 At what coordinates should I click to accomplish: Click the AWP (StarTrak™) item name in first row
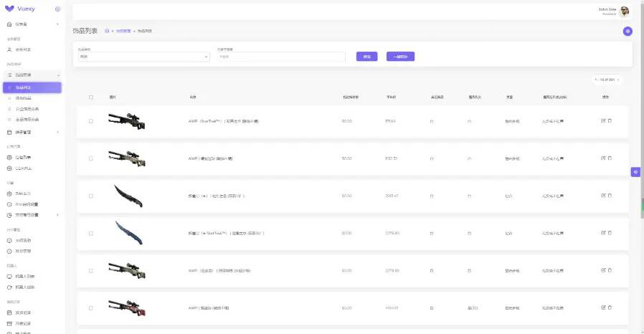[224, 121]
